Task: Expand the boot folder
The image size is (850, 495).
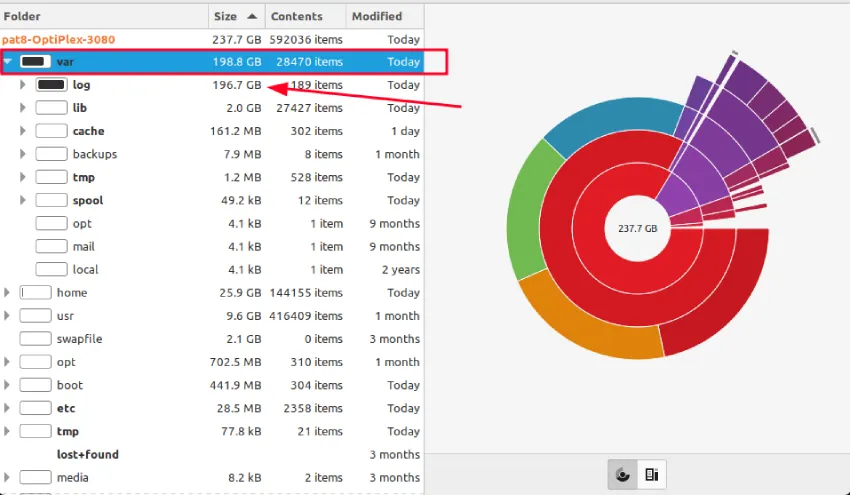Action: point(7,385)
